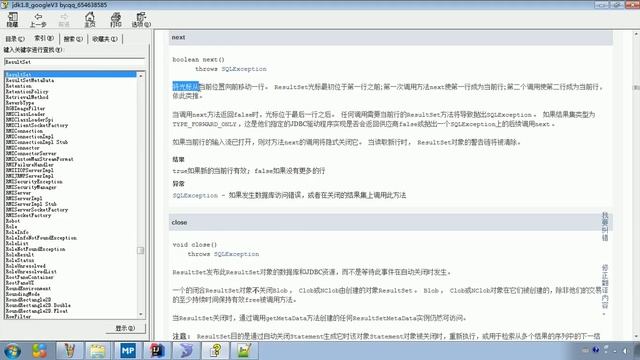Viewport: 640px width, 360px height.
Task: Select "RMIConnection" in the index list
Action: click(x=24, y=131)
